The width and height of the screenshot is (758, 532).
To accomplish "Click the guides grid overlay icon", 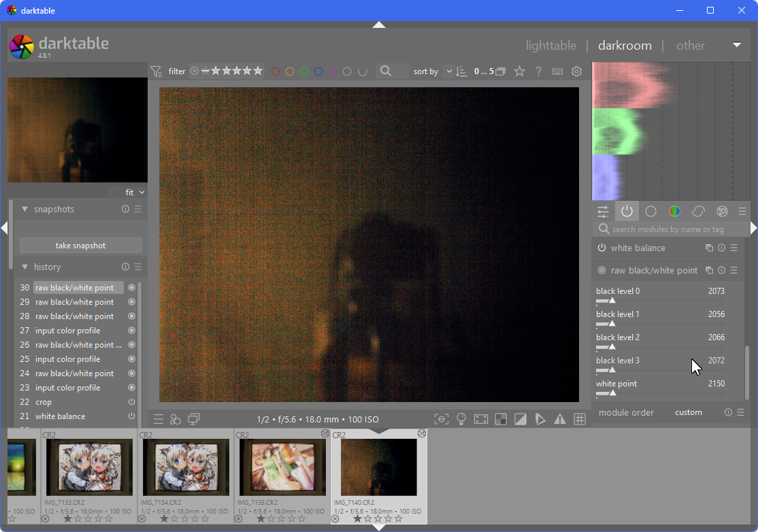I will pos(580,419).
